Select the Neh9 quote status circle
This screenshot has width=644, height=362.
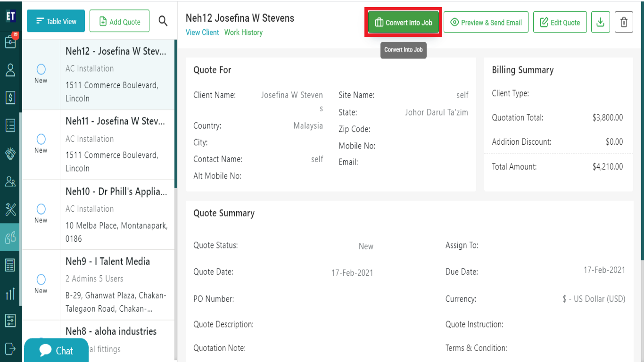(x=41, y=279)
